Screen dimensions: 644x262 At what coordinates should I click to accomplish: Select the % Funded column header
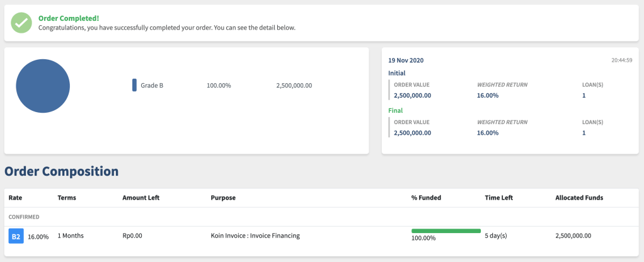click(x=426, y=198)
